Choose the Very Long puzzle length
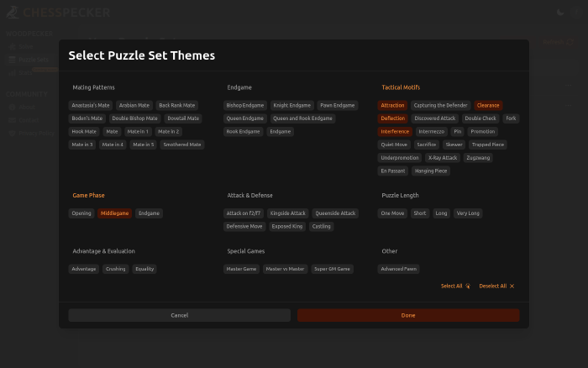588x368 pixels. pyautogui.click(x=468, y=213)
